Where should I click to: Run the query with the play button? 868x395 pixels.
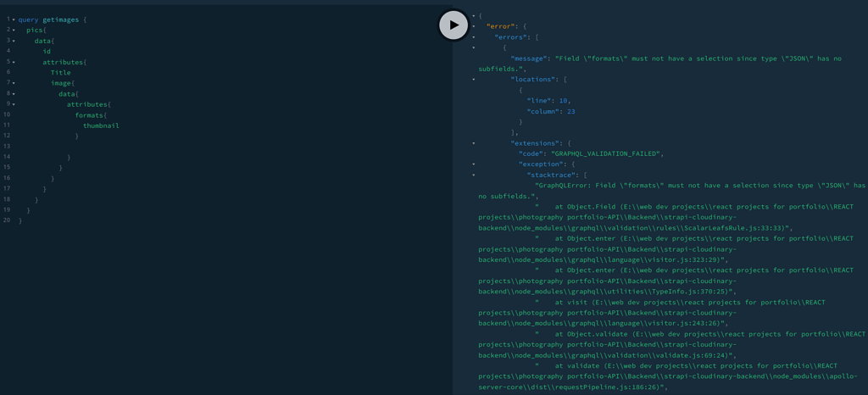click(x=453, y=25)
